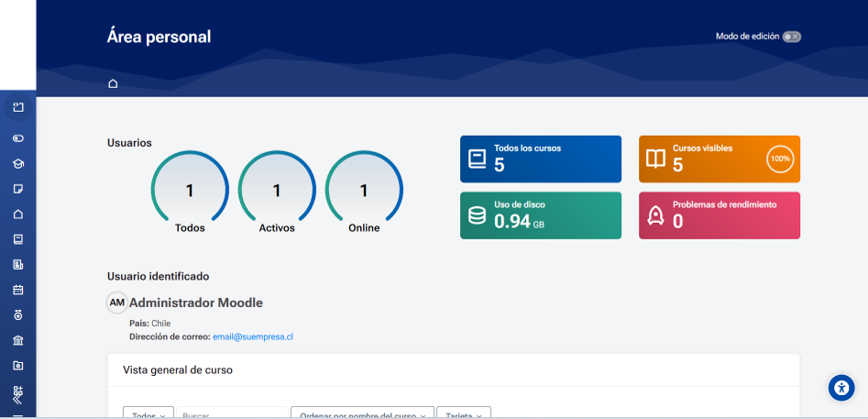This screenshot has height=419, width=868.
Task: Open the Administrador Moodle profile name
Action: click(196, 303)
